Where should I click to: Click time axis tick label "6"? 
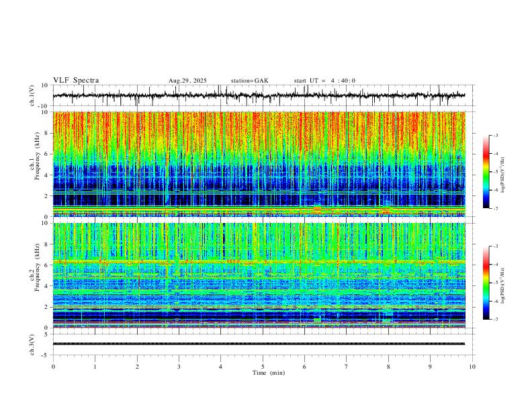coord(305,367)
